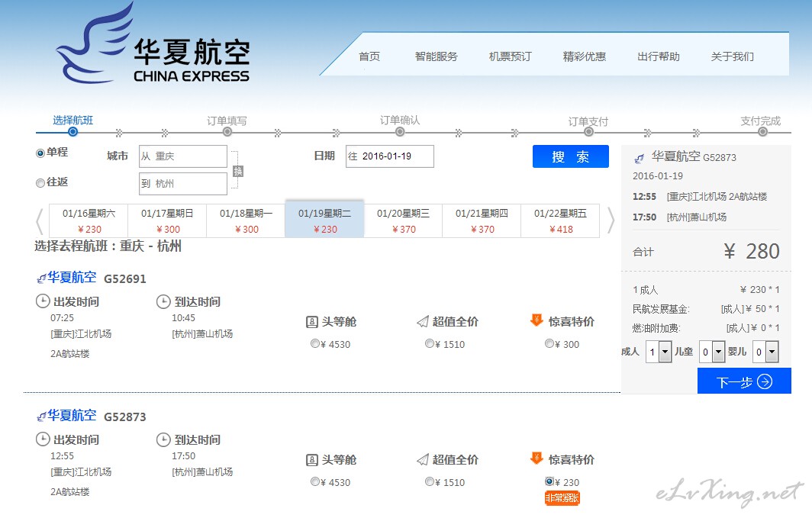
Task: Click first class seat icon for G52691
Action: click(311, 322)
